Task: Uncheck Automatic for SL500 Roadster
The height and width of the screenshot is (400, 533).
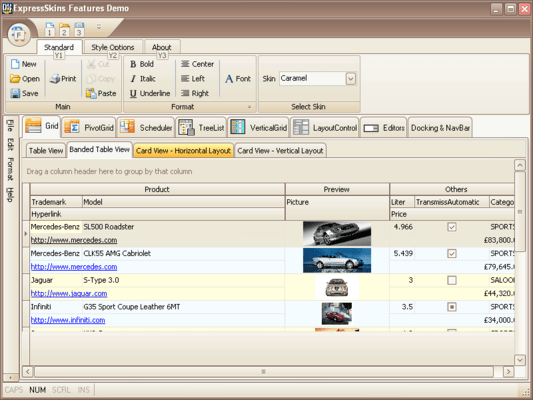Action: [x=452, y=227]
